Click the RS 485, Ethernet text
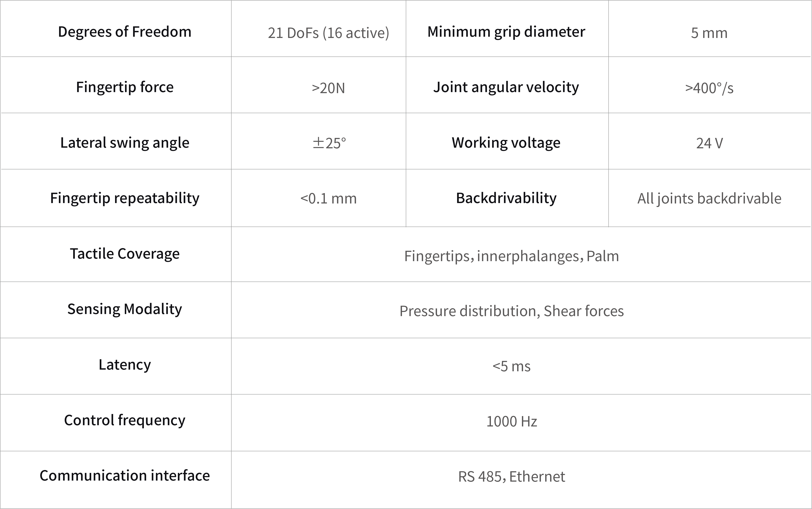This screenshot has height=509, width=812. (x=511, y=477)
